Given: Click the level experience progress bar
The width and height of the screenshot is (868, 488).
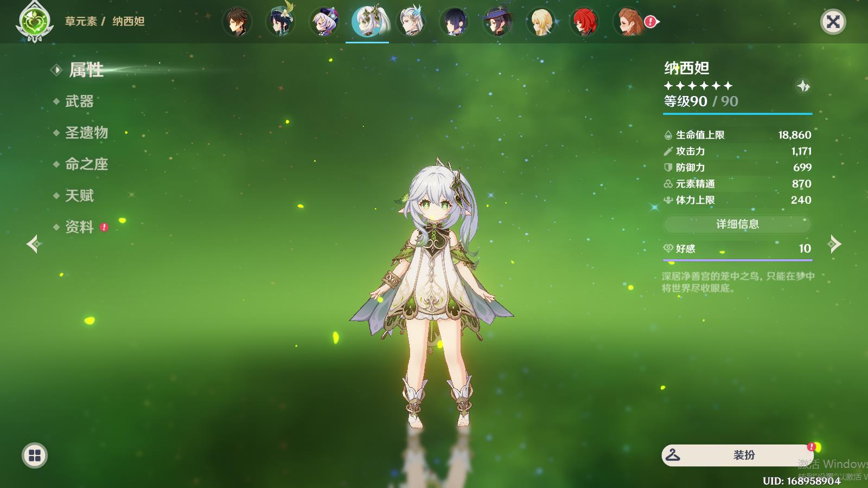Looking at the screenshot, I should (x=737, y=114).
